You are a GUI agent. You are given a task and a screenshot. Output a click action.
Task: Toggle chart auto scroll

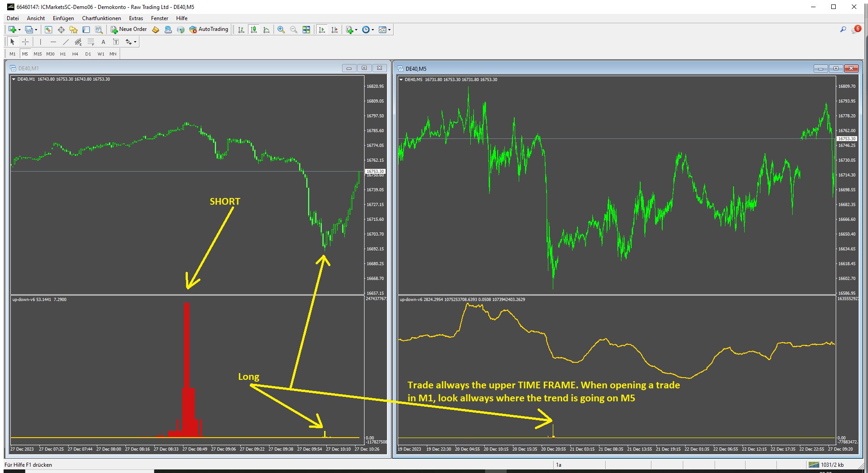[x=322, y=30]
